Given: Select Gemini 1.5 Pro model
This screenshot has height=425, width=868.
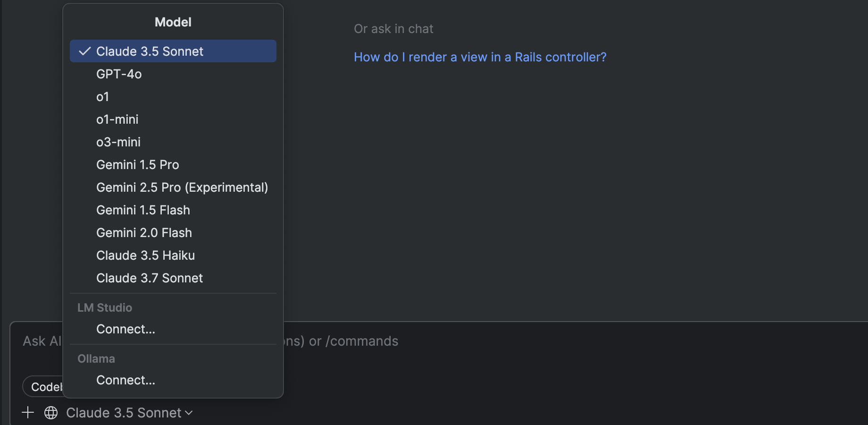Looking at the screenshot, I should point(138,165).
